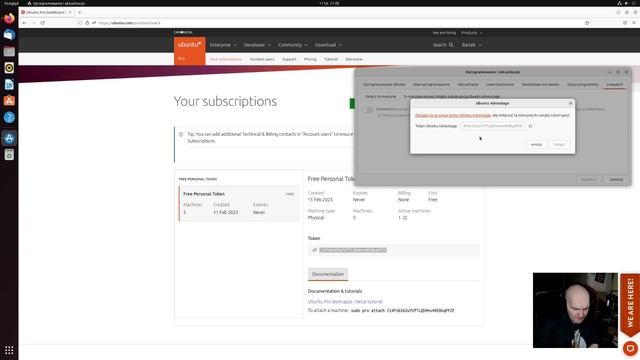640x360 pixels.
Task: Open Account users navigation item
Action: [x=262, y=59]
